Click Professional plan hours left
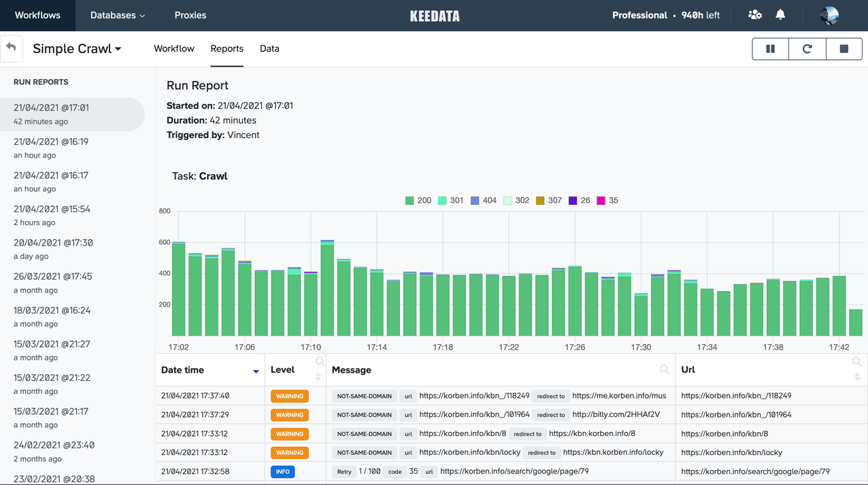The image size is (868, 485). coord(666,15)
